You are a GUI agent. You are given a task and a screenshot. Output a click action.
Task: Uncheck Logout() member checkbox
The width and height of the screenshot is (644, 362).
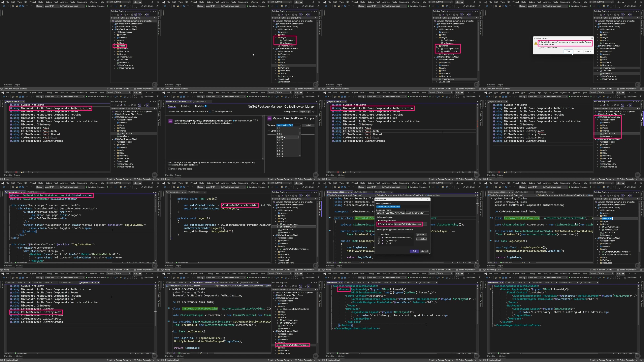point(379,243)
